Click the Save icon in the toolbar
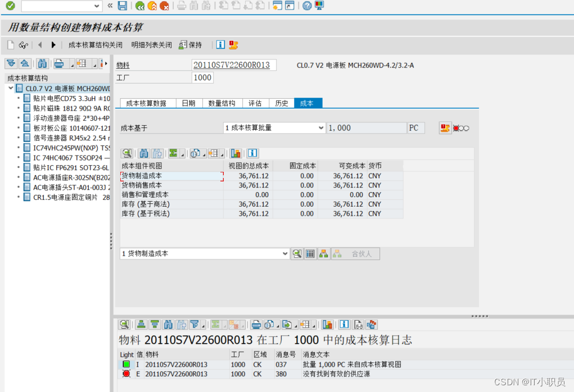 pos(122,6)
